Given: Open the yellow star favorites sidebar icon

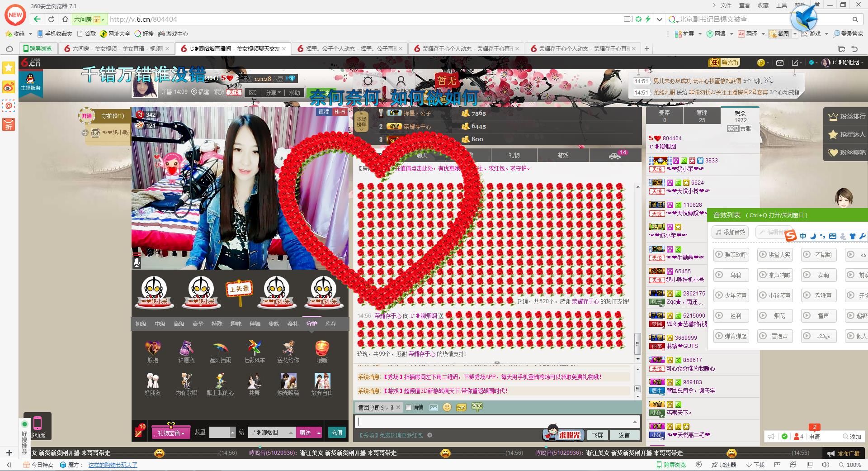Looking at the screenshot, I should pos(9,68).
